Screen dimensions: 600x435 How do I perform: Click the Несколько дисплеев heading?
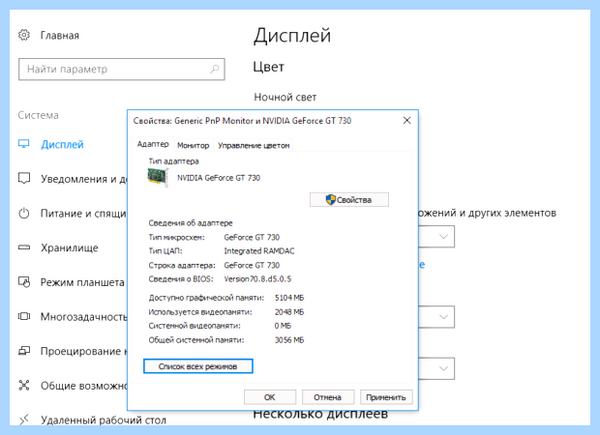click(320, 414)
